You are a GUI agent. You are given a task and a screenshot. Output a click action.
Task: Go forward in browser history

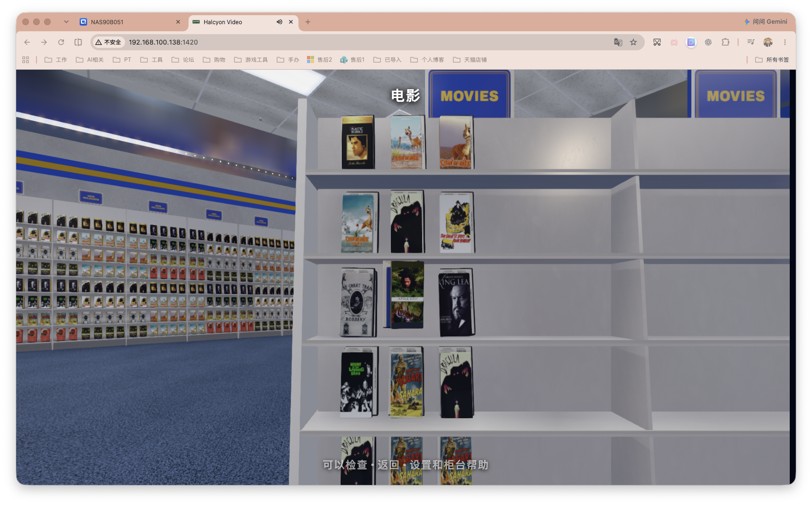pos(44,42)
